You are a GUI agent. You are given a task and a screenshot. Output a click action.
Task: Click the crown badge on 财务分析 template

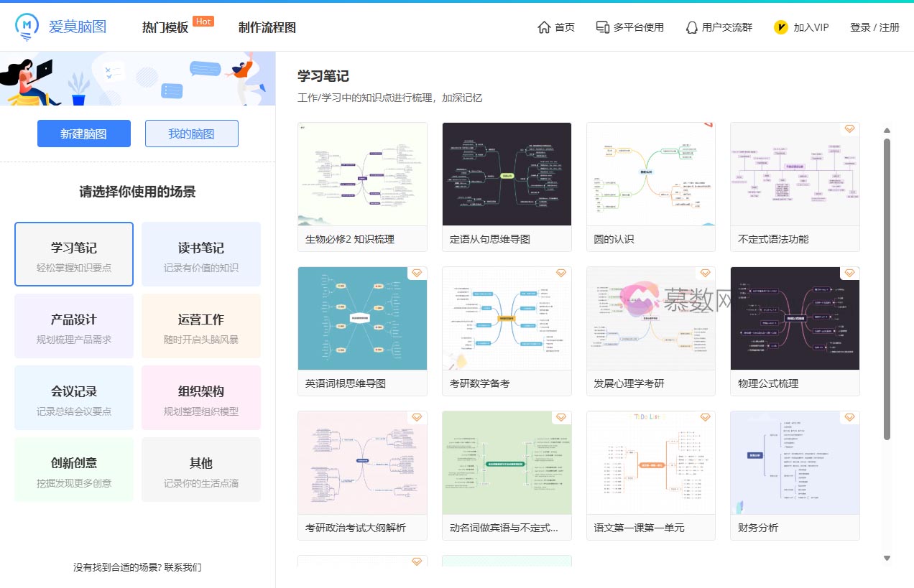click(849, 416)
